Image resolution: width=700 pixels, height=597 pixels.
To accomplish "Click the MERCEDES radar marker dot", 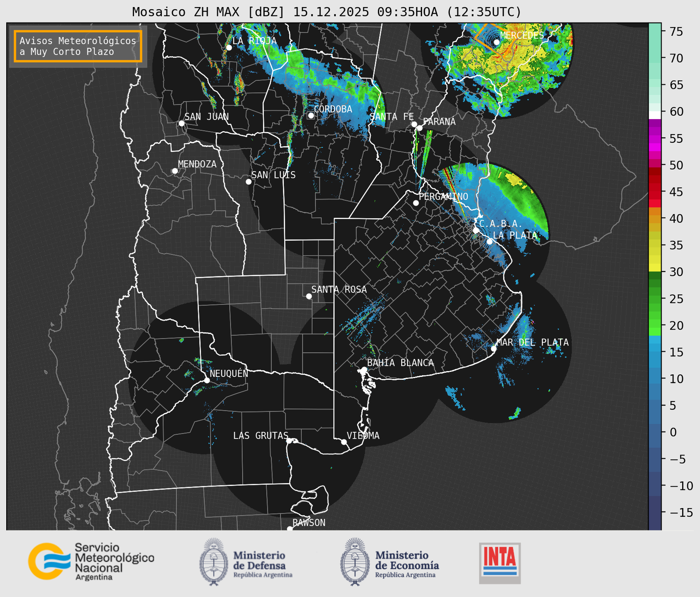I will coord(497,42).
